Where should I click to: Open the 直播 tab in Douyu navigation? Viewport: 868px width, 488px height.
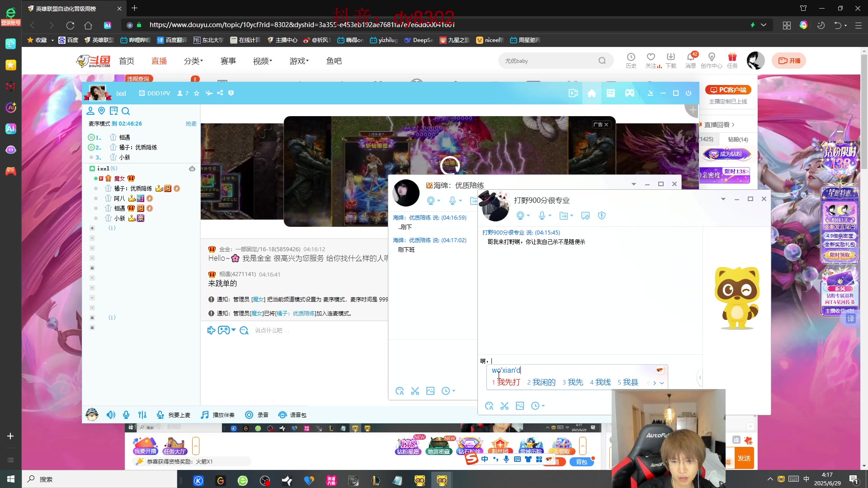[159, 61]
